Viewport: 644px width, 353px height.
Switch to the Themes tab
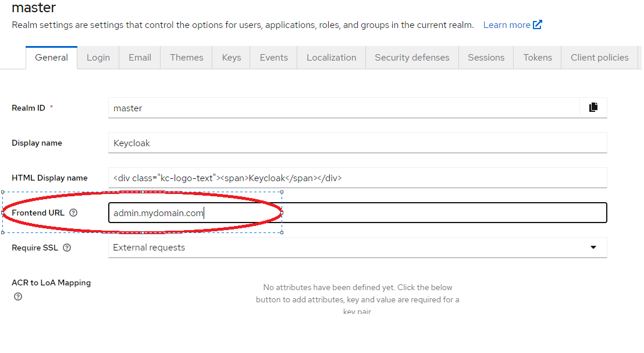click(x=186, y=57)
